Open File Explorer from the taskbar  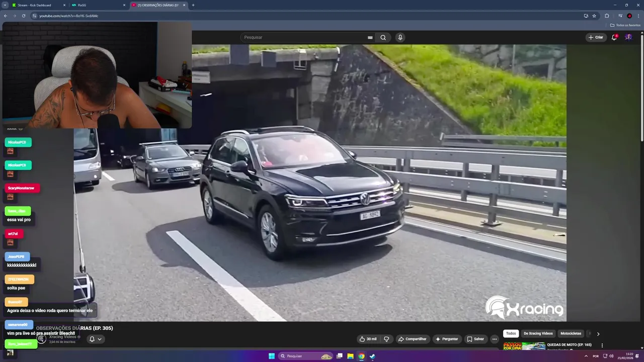[x=351, y=356]
